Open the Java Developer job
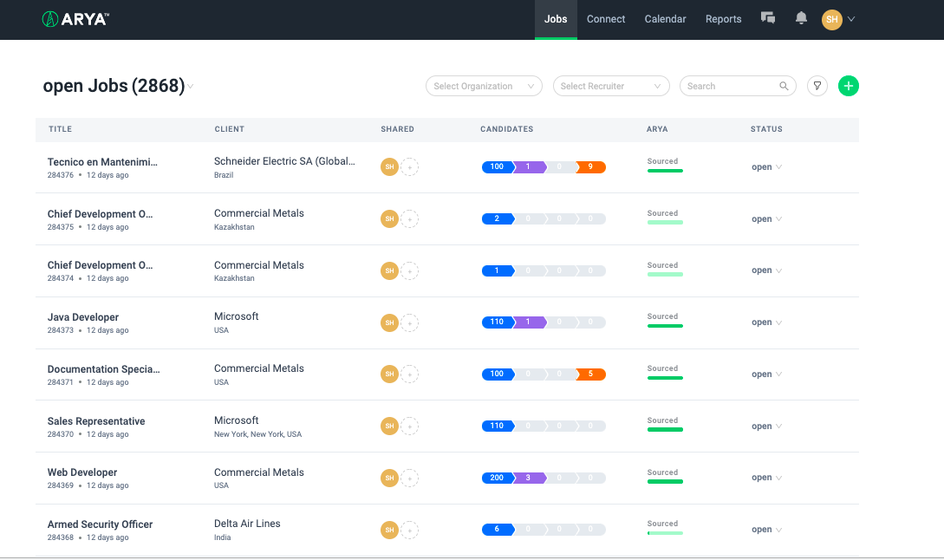 (83, 317)
